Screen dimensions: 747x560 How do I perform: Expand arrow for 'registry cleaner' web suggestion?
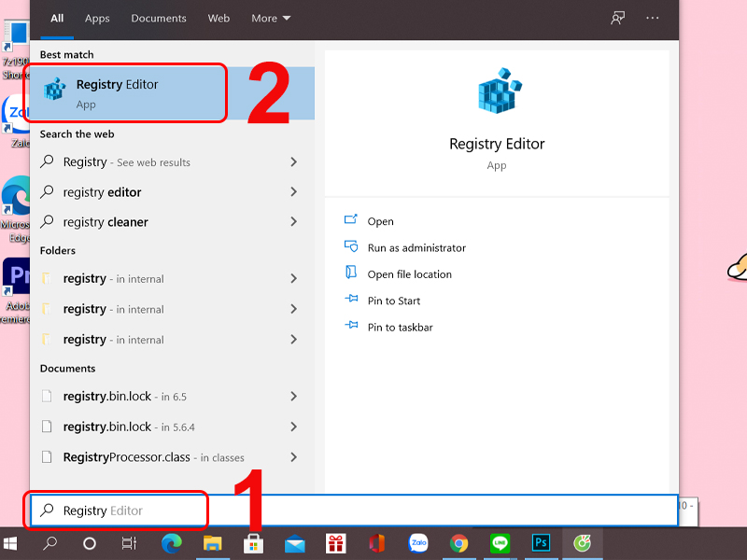[294, 222]
